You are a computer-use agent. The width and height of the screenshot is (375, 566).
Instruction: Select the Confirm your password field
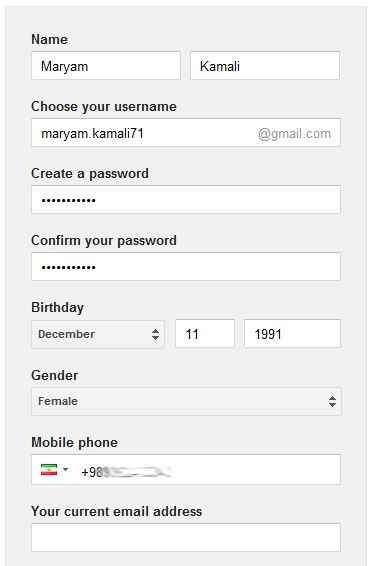pos(186,267)
